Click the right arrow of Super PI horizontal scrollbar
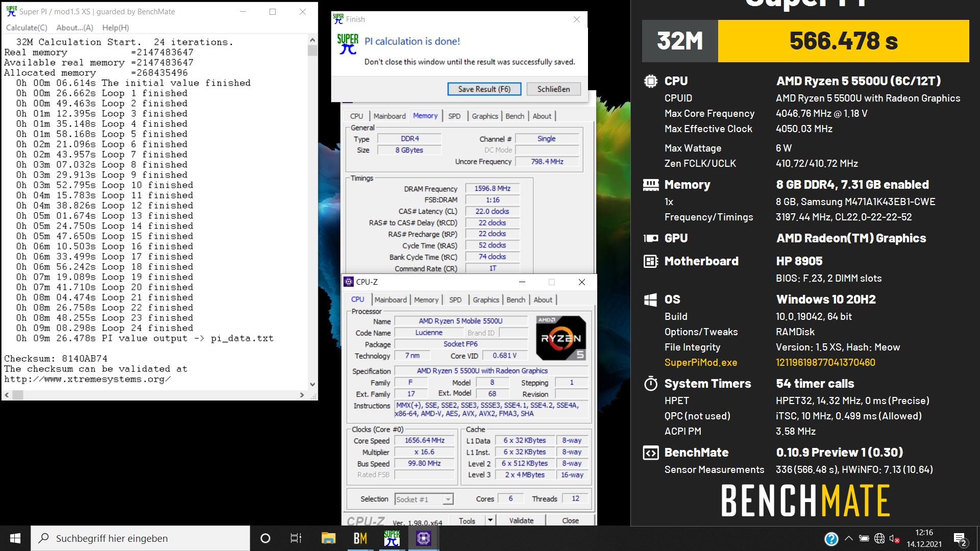This screenshot has height=551, width=980. [x=302, y=395]
